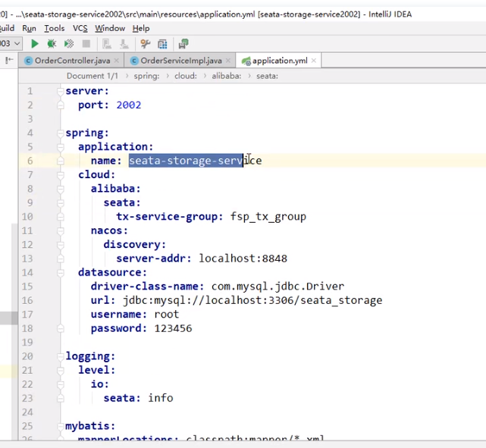The height and width of the screenshot is (448, 486).
Task: Open the partially visible Build menu
Action: pos(7,29)
